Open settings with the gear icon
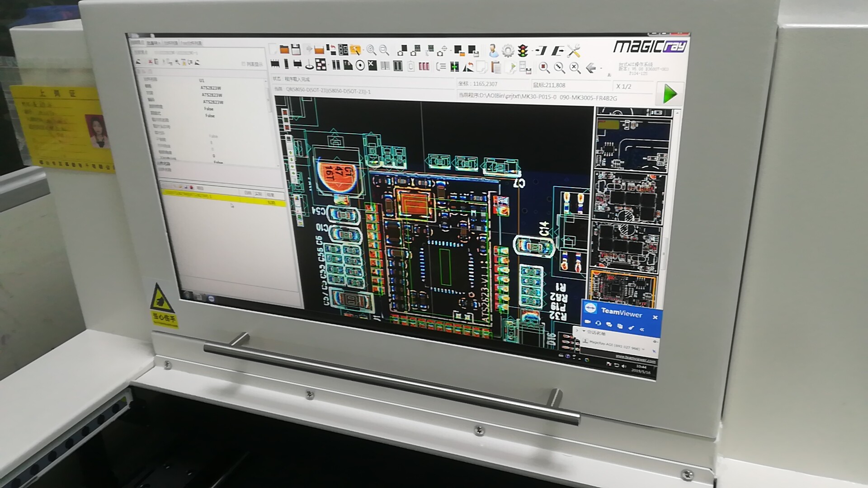The image size is (868, 488). pyautogui.click(x=508, y=51)
